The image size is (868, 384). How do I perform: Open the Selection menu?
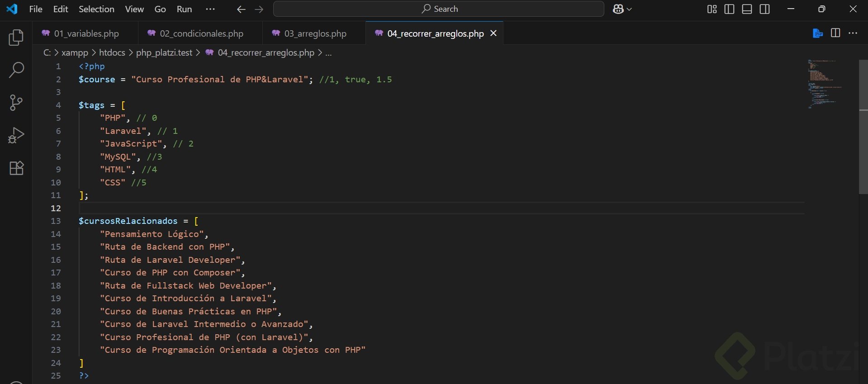point(96,9)
